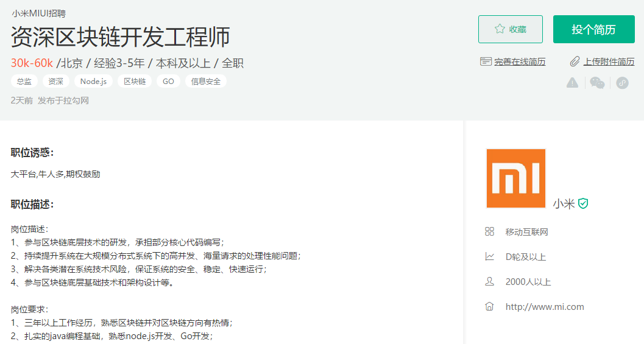Click 小米MIUI招聘 department text
Image resolution: width=644 pixels, height=344 pixels.
click(38, 13)
